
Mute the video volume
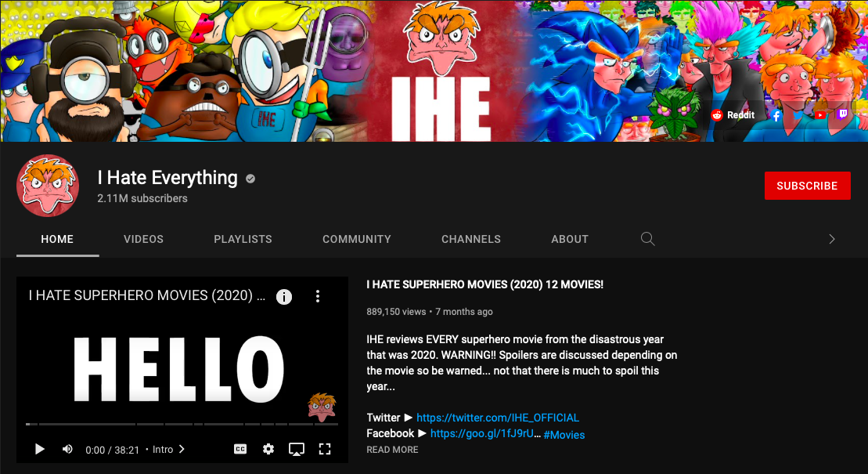pyautogui.click(x=67, y=449)
